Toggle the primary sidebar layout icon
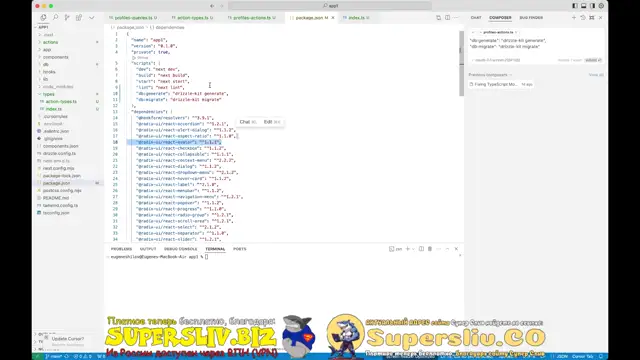Viewport: 640px width, 360px height. (574, 6)
